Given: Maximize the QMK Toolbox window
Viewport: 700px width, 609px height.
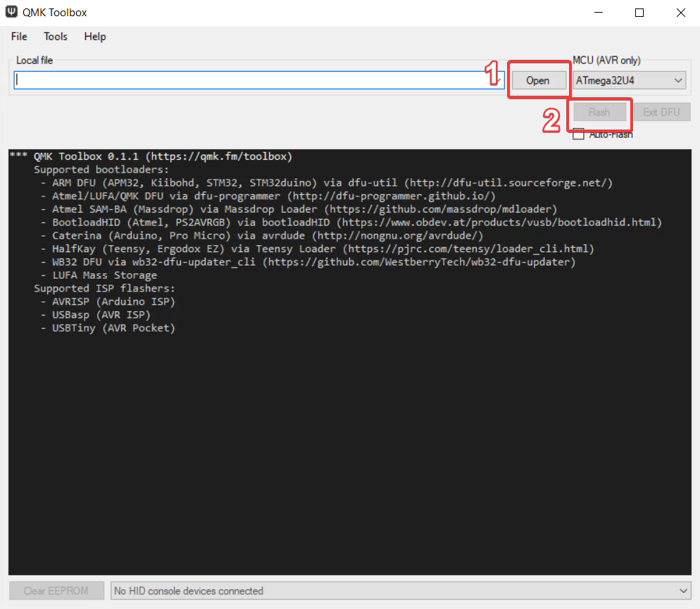Looking at the screenshot, I should point(639,13).
